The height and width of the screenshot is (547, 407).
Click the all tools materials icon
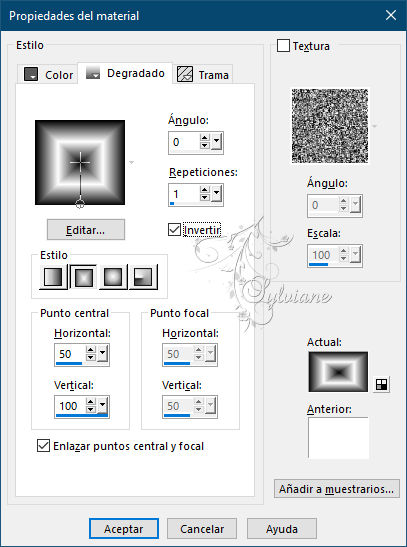tap(381, 384)
